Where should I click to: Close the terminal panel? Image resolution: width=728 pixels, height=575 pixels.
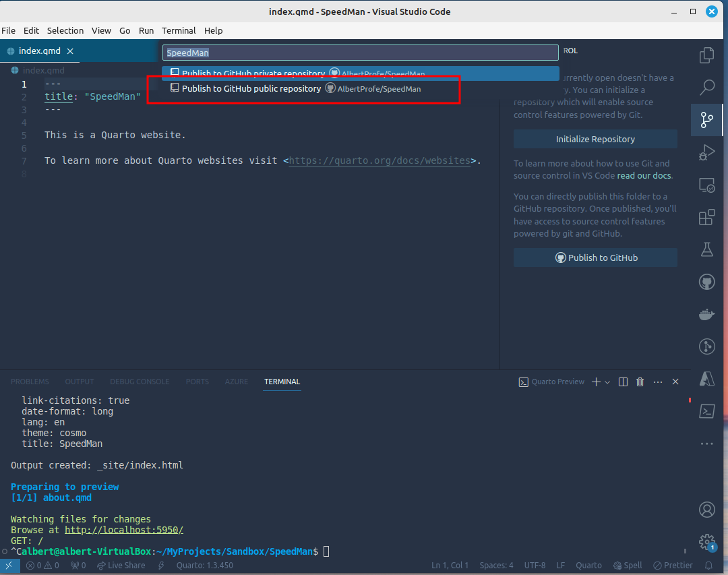pos(675,382)
